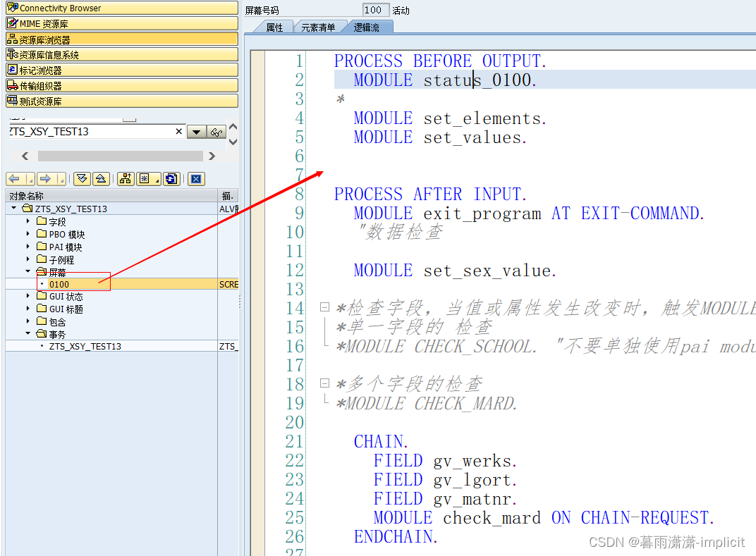Viewport: 756px width, 556px height.
Task: Expand the 字段 folder
Action: point(28,221)
